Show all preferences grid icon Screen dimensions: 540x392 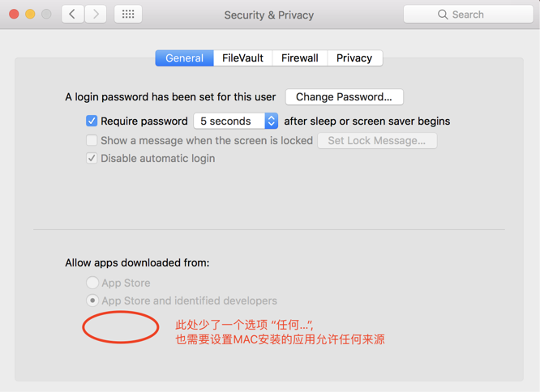pyautogui.click(x=128, y=14)
